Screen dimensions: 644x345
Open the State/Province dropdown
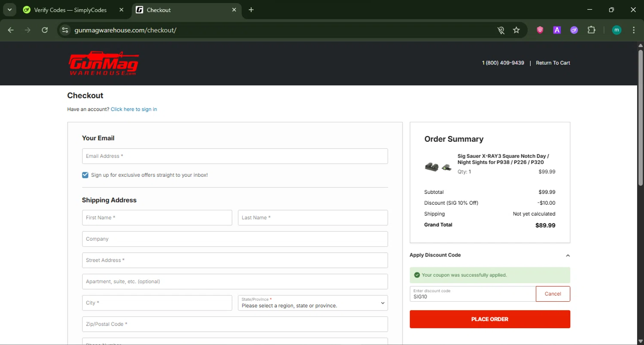(313, 303)
